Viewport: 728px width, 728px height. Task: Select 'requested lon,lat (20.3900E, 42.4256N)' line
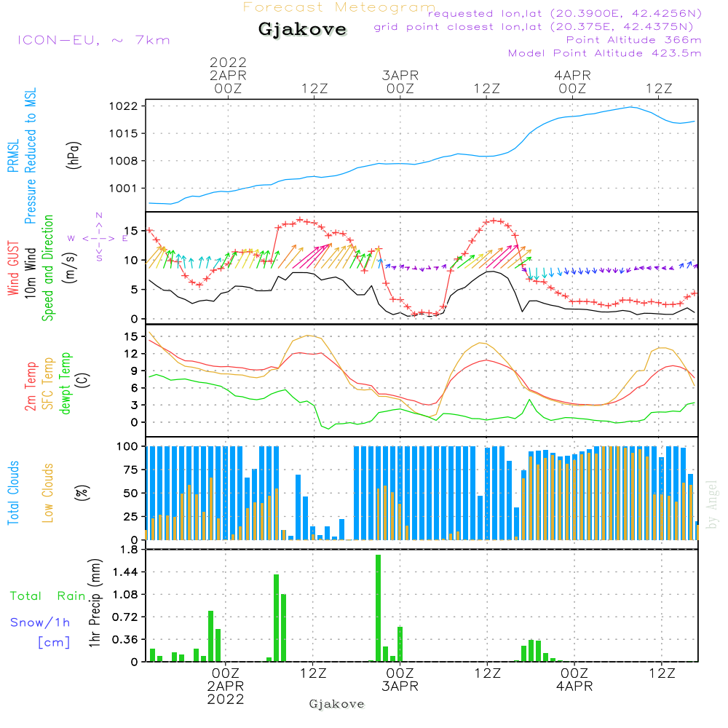tap(565, 13)
